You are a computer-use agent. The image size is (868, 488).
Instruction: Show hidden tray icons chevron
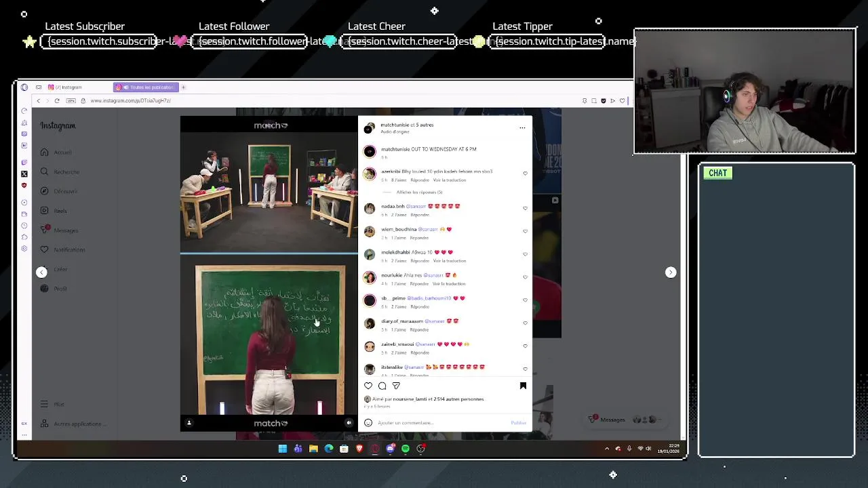click(x=607, y=449)
